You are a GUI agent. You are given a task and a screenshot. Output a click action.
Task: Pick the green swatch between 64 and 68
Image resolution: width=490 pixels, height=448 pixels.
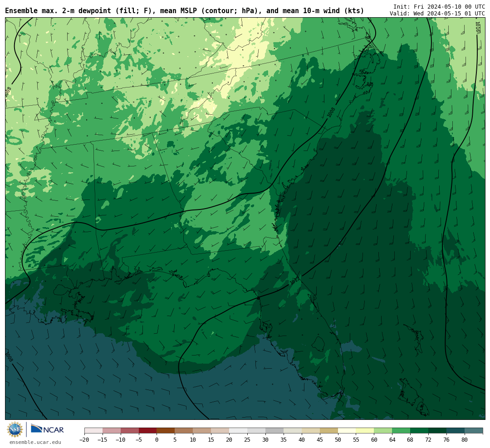click(x=401, y=431)
